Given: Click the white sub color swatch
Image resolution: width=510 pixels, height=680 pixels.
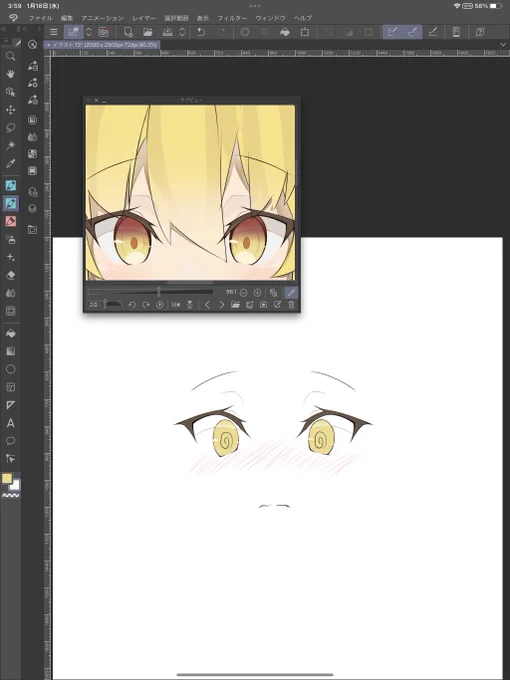Looking at the screenshot, I should [x=16, y=485].
